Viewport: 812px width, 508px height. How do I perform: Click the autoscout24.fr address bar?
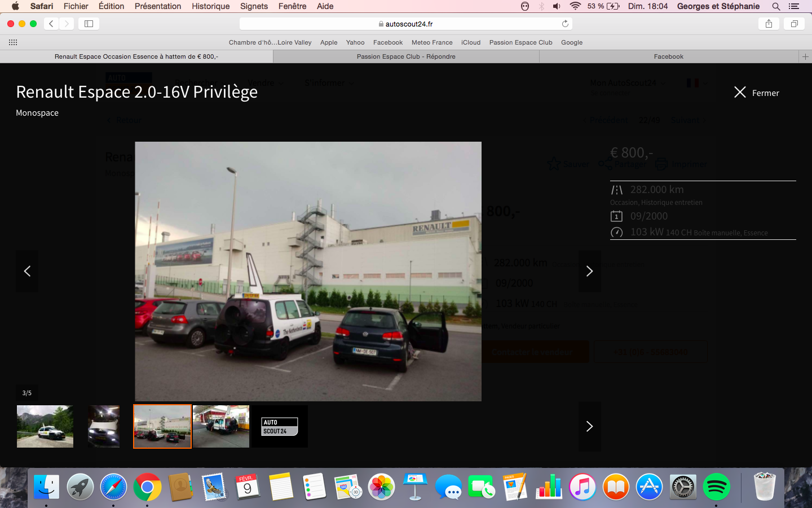coord(406,24)
